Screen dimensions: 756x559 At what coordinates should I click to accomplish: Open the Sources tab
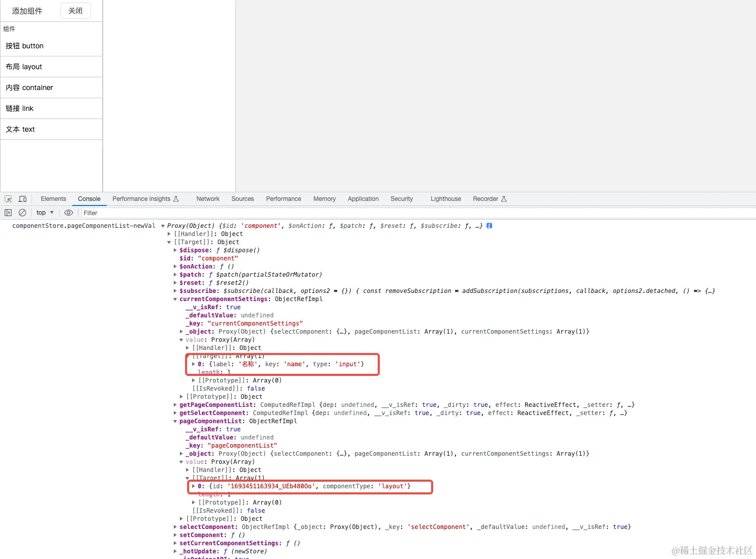pos(243,199)
